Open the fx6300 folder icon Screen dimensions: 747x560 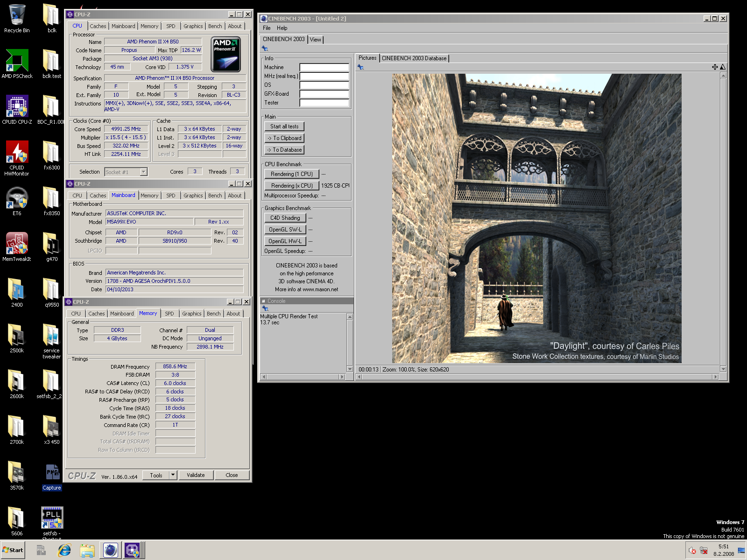(x=52, y=156)
